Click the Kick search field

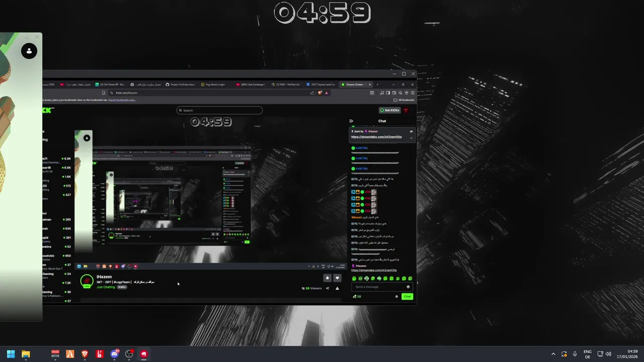219,110
